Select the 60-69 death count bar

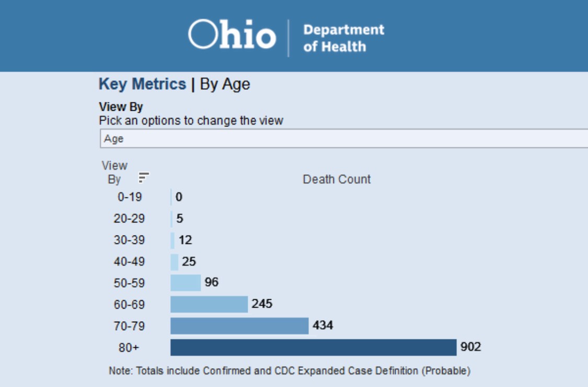click(209, 304)
